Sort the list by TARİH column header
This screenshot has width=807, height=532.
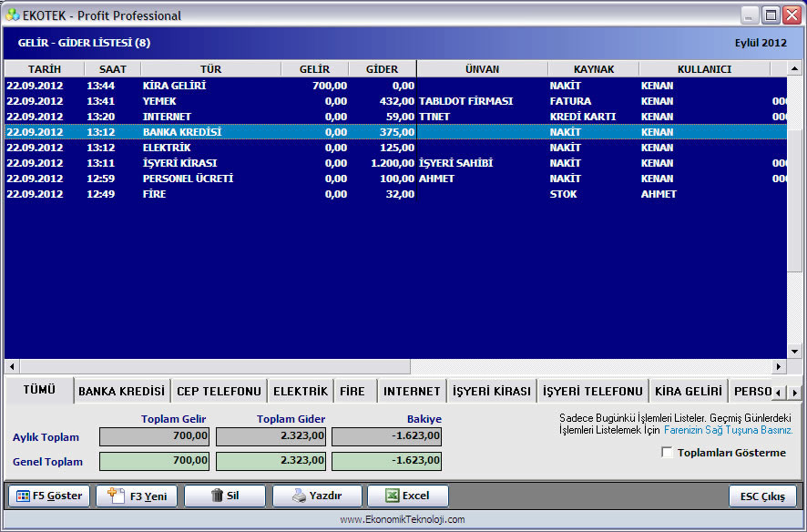click(45, 69)
